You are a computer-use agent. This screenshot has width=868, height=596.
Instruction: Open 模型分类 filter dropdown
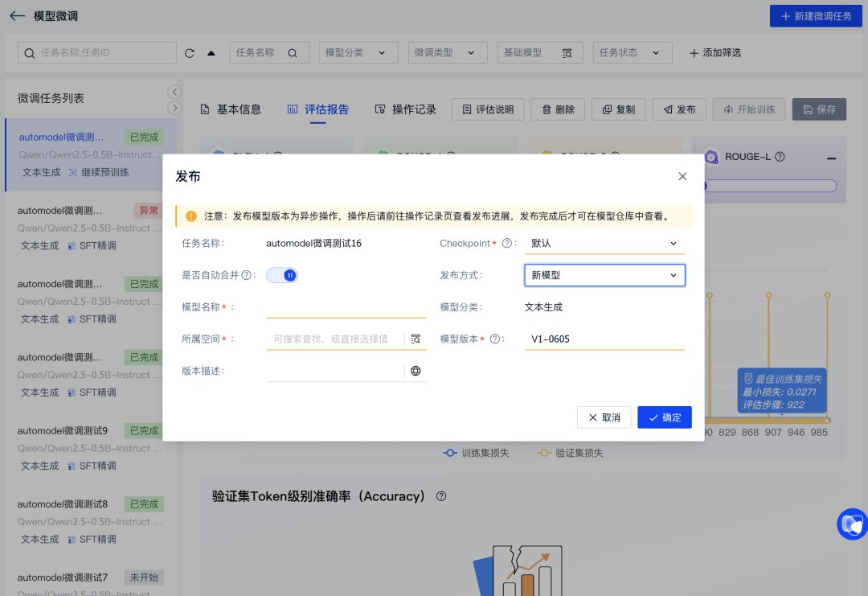click(358, 52)
